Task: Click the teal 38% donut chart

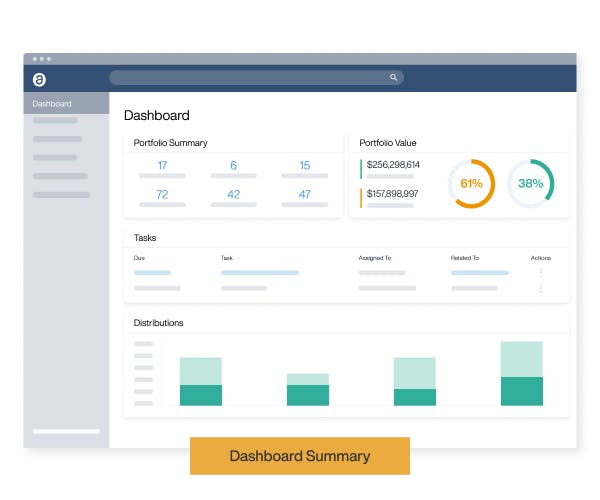Action: click(531, 184)
